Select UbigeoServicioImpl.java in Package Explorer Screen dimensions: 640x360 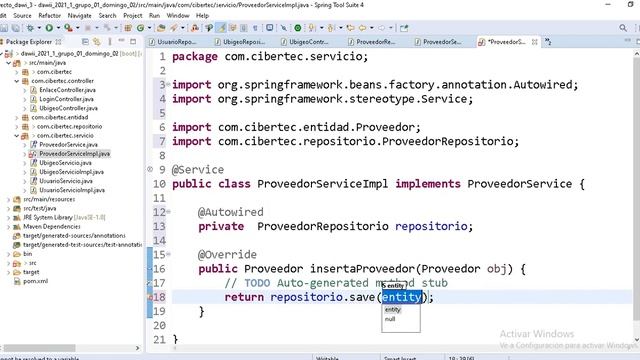click(71, 172)
